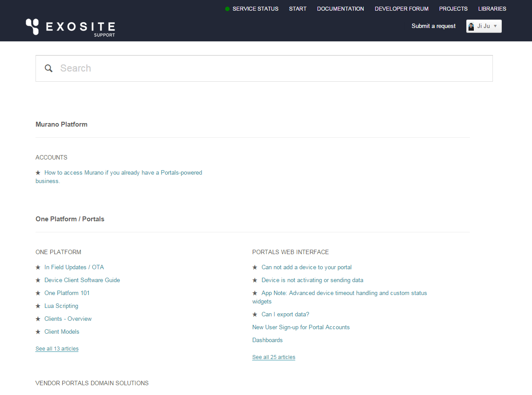Open One Platform 101 article
This screenshot has width=532, height=395.
point(67,293)
